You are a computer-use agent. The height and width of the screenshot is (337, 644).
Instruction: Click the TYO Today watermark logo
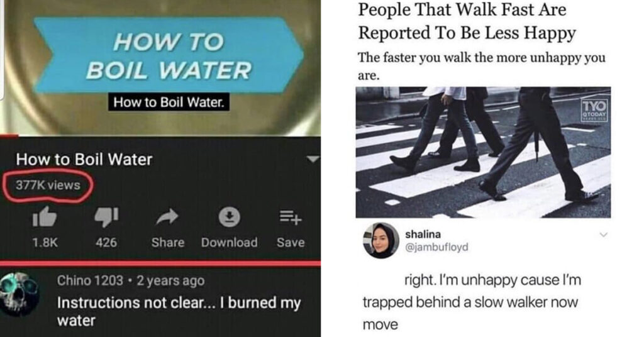[x=594, y=110]
